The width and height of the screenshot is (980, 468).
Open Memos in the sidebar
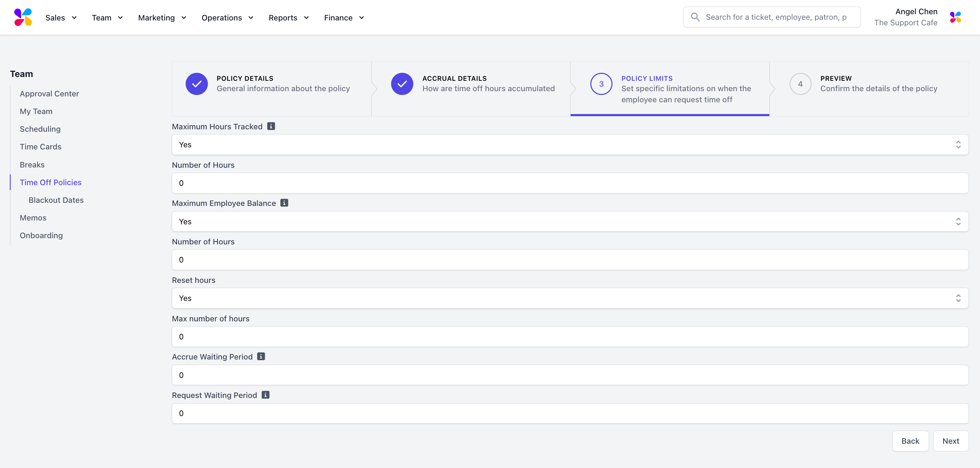[33, 218]
